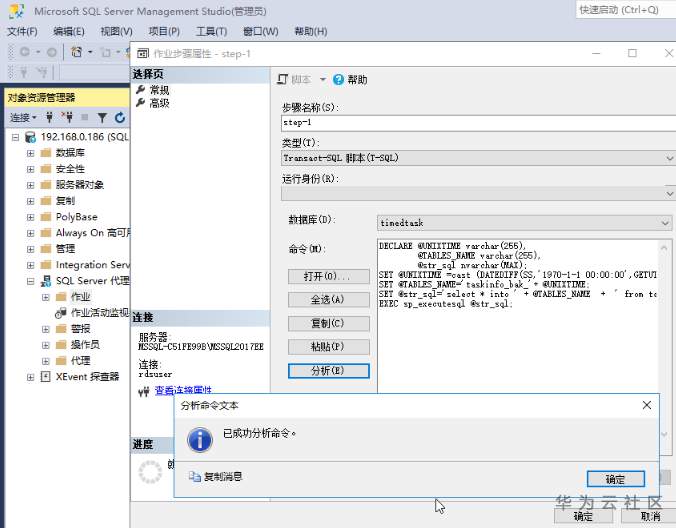Select the 高级 page
Viewport: 676px width, 528px height.
(160, 103)
